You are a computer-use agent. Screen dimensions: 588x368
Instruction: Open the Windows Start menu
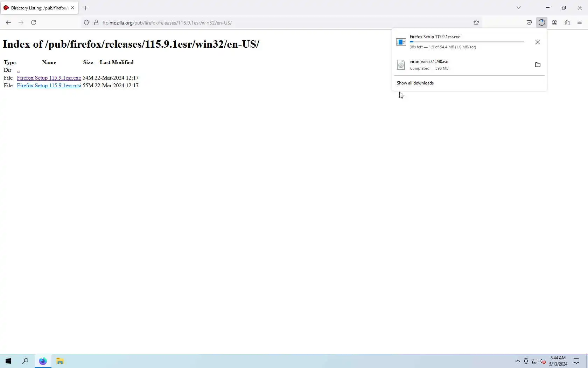tap(8, 361)
